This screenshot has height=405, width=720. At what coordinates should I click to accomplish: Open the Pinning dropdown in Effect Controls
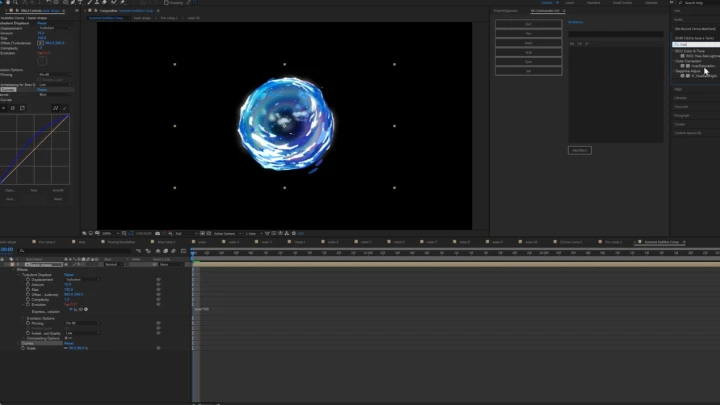[x=55, y=74]
